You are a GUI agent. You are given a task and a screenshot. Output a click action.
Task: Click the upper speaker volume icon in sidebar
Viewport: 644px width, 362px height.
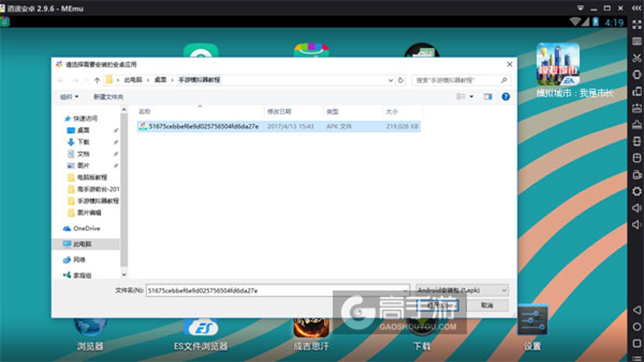[x=636, y=208]
